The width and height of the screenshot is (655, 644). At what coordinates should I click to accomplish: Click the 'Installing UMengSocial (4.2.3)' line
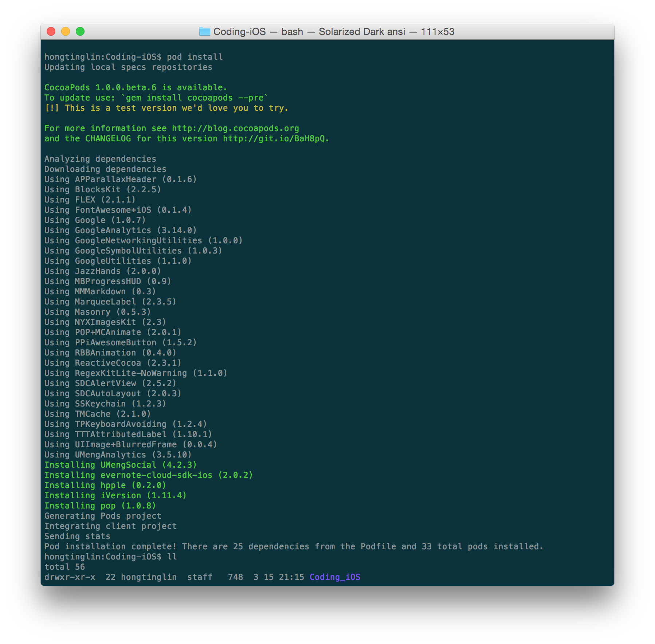point(120,465)
